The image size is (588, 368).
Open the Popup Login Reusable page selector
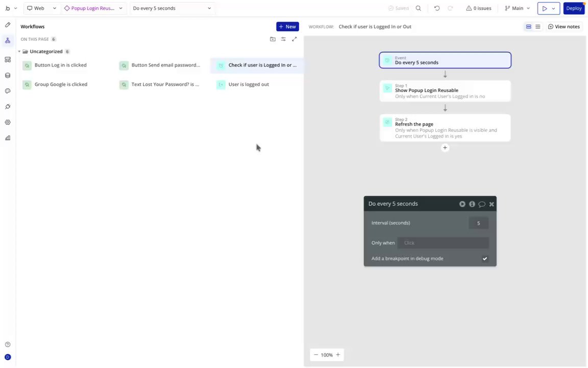click(x=93, y=8)
